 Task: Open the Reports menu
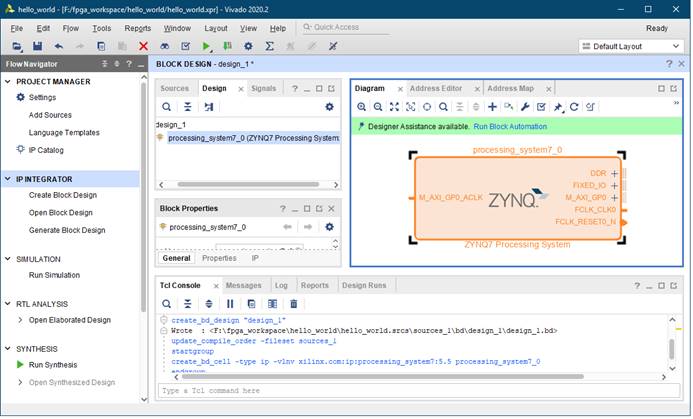click(138, 28)
